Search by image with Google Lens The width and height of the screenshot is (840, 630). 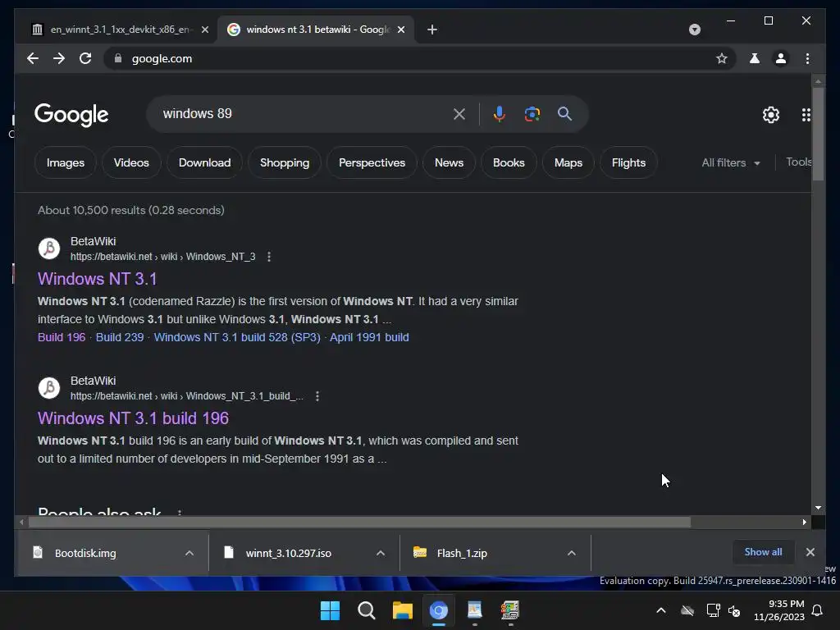point(532,113)
